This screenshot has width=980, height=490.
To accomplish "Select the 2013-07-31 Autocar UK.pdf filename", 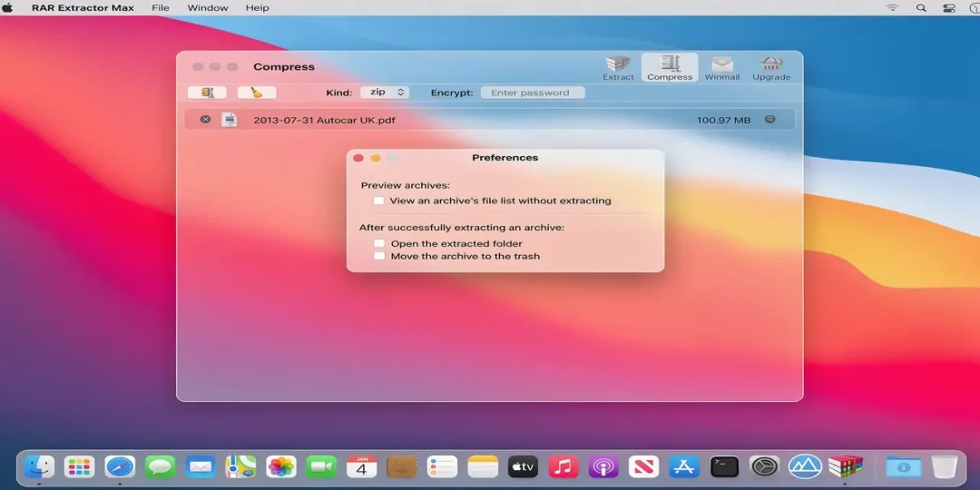I will coord(324,120).
